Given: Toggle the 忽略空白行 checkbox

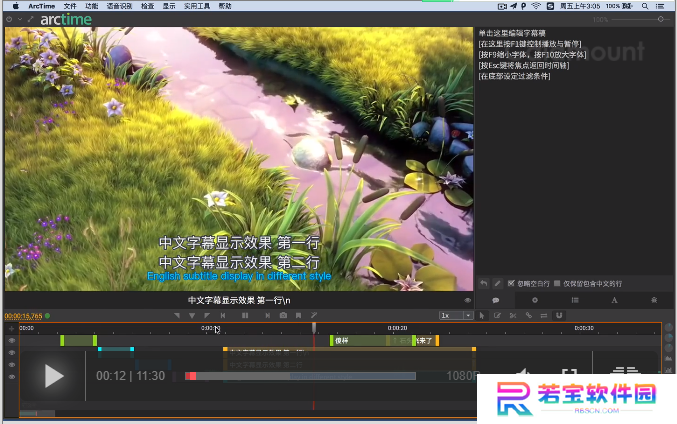Looking at the screenshot, I should pyautogui.click(x=511, y=283).
